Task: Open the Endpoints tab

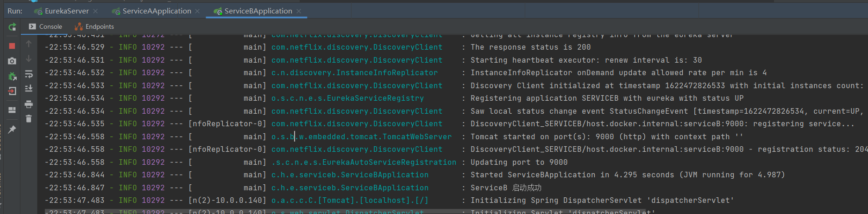Action: coord(94,27)
